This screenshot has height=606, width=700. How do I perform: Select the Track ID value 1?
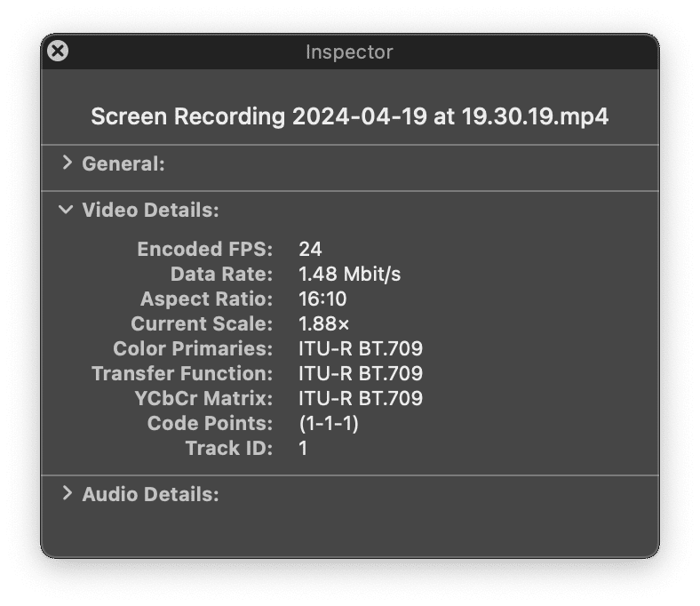click(303, 448)
